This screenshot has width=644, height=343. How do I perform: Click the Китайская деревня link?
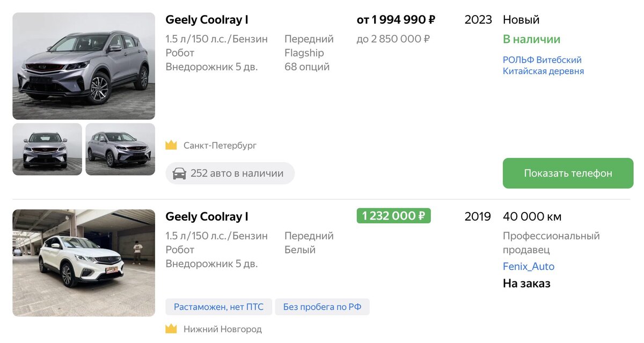point(543,71)
